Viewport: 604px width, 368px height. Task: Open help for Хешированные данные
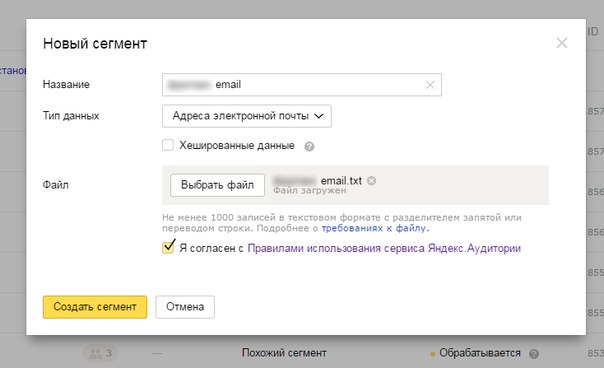[x=309, y=146]
